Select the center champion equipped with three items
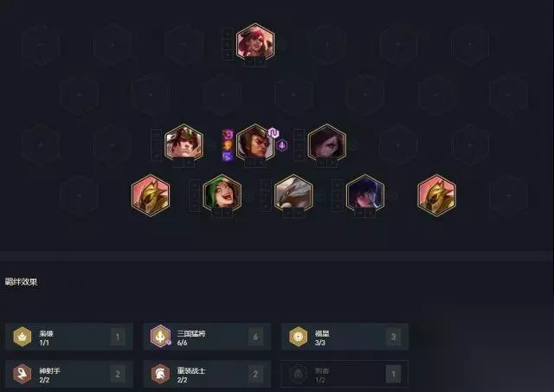The image size is (554, 392). coord(255,143)
